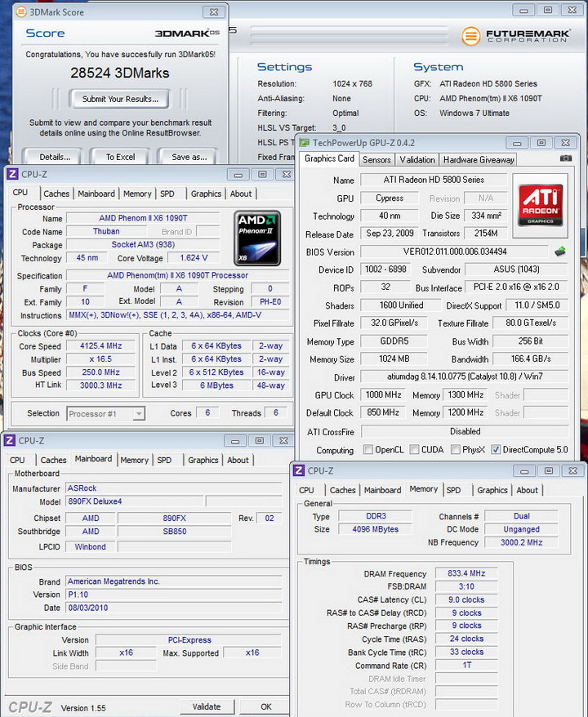
Task: Click the GPU Clock value 1000 MHz
Action: (x=383, y=394)
